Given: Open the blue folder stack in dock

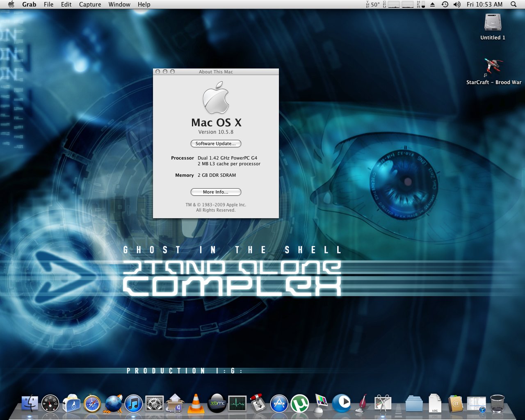Looking at the screenshot, I should click(x=414, y=404).
